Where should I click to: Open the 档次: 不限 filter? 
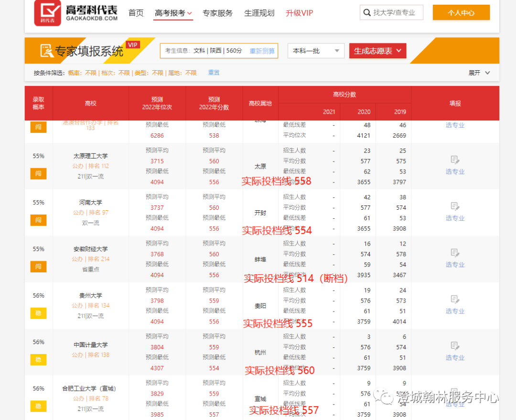(116, 73)
